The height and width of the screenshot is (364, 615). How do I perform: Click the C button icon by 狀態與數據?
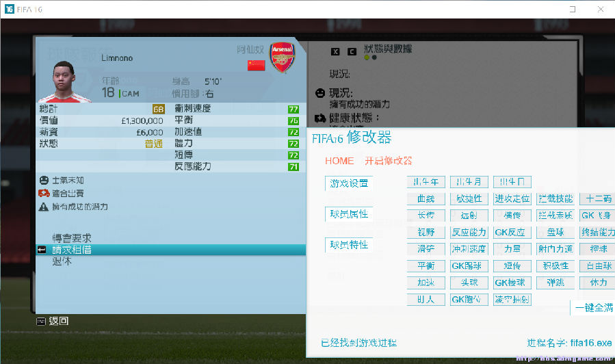(352, 51)
